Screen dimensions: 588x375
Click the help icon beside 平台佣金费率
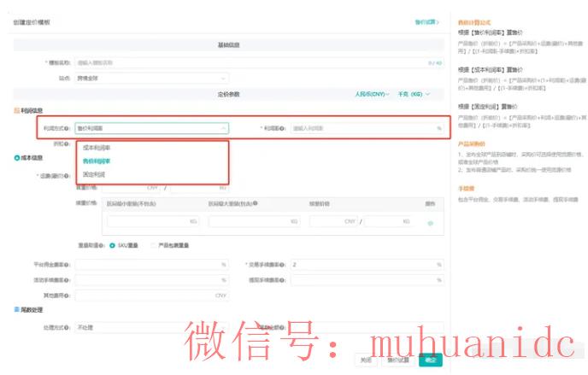pos(67,265)
